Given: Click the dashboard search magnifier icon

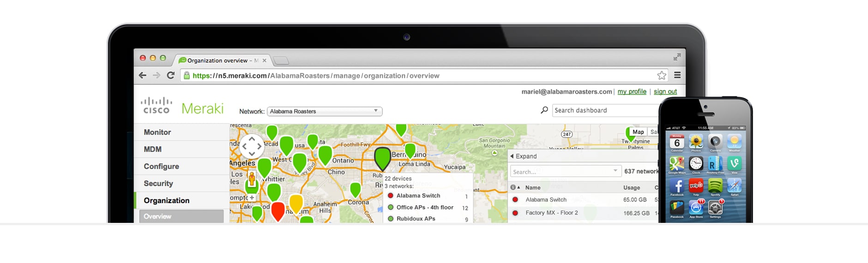Looking at the screenshot, I should click(x=544, y=110).
